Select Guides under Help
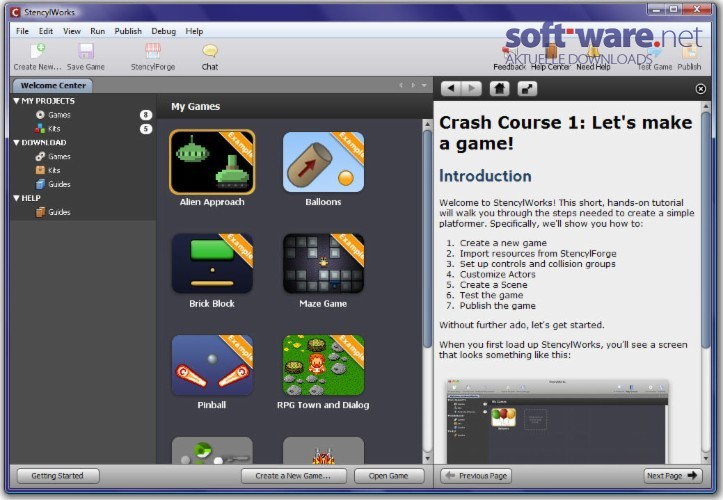 coord(59,212)
